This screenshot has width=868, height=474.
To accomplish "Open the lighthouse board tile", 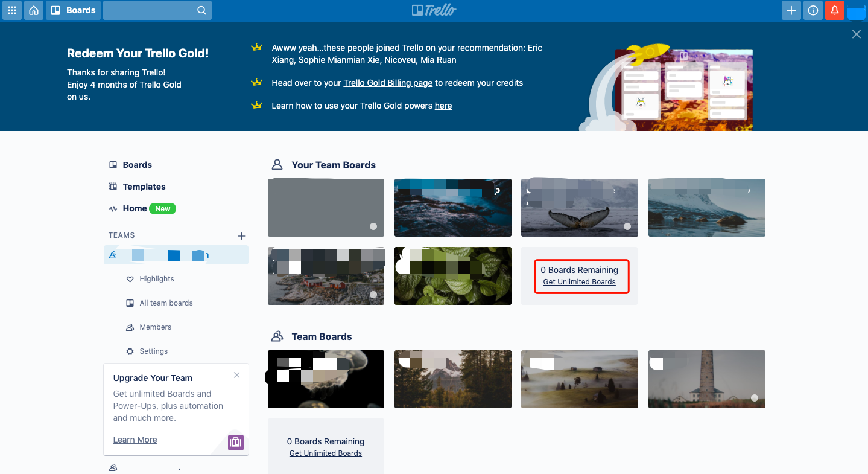I will [x=707, y=379].
